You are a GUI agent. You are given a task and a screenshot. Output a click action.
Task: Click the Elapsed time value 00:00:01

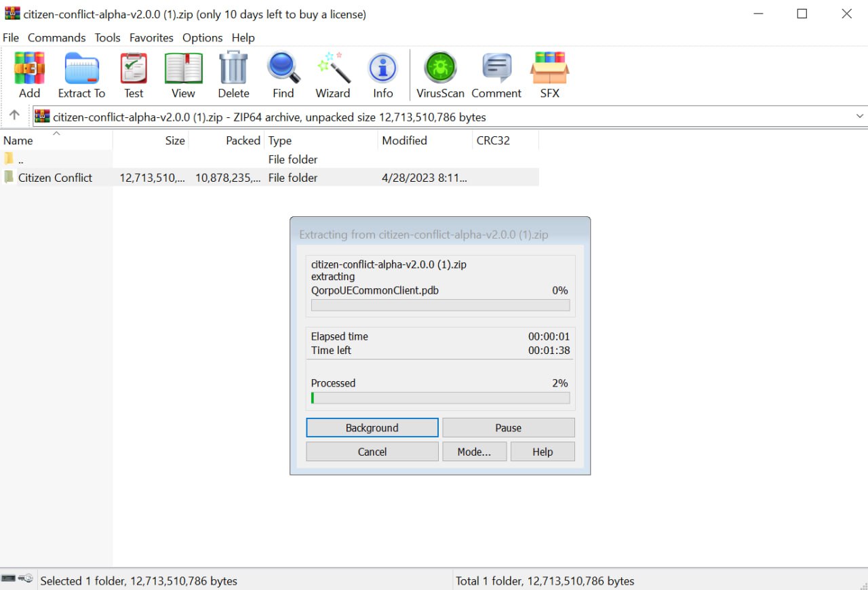pos(549,336)
